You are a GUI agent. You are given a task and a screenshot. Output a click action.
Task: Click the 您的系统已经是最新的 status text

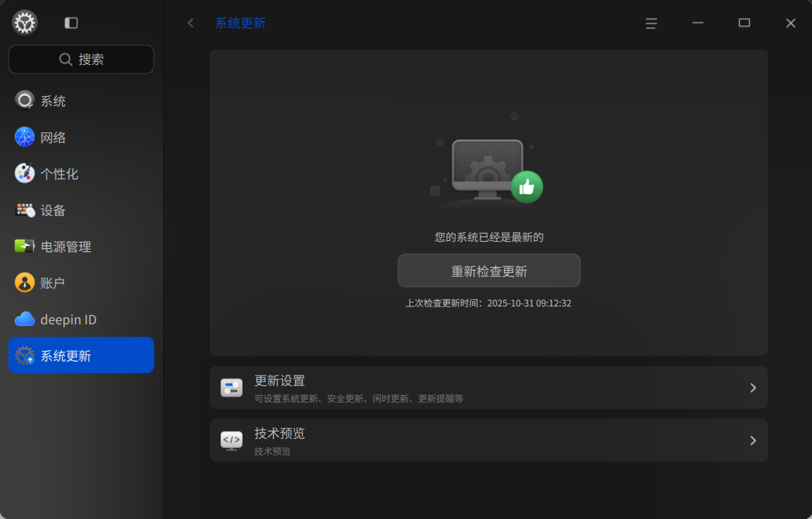point(489,237)
